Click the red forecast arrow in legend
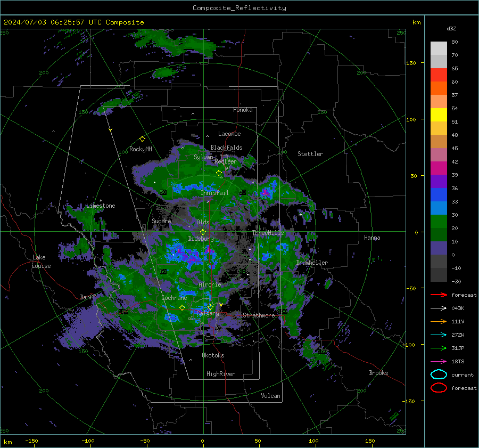This screenshot has height=448, width=479. (x=439, y=295)
